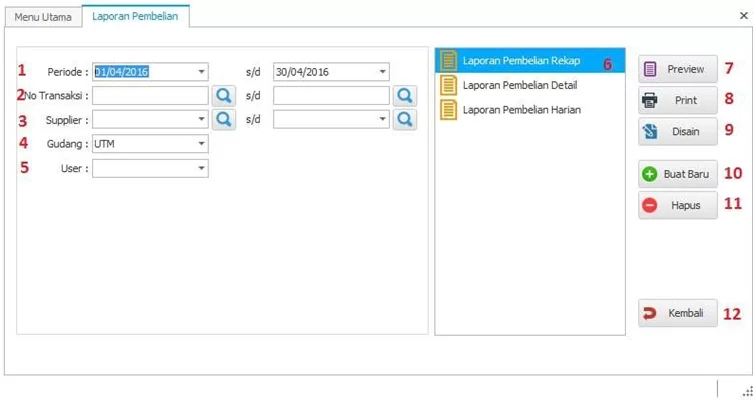
Task: Open the Periode start date dropdown
Action: [201, 72]
